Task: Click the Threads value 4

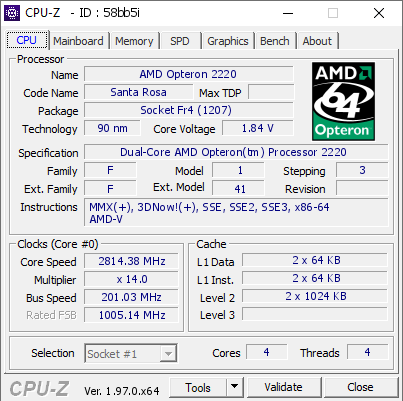Action: click(x=368, y=352)
